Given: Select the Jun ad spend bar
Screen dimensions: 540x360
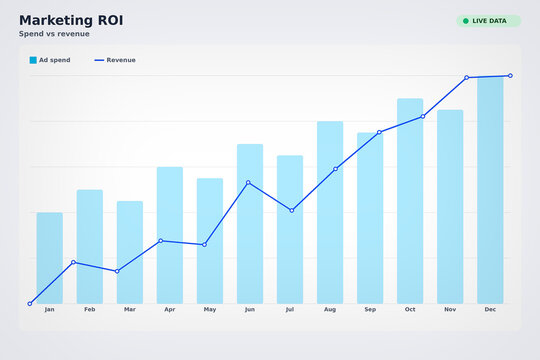Looking at the screenshot, I should point(250,224).
